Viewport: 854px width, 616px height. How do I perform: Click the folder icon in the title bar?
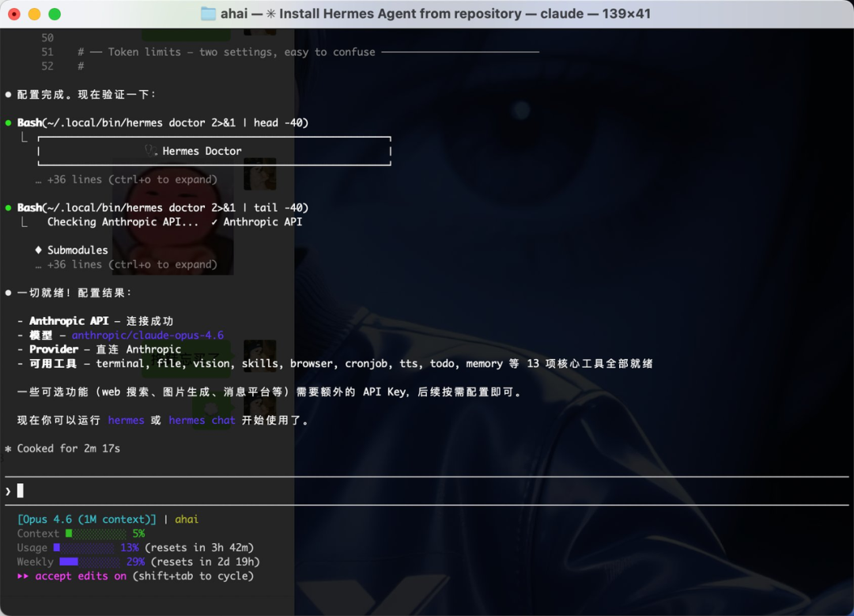[208, 13]
